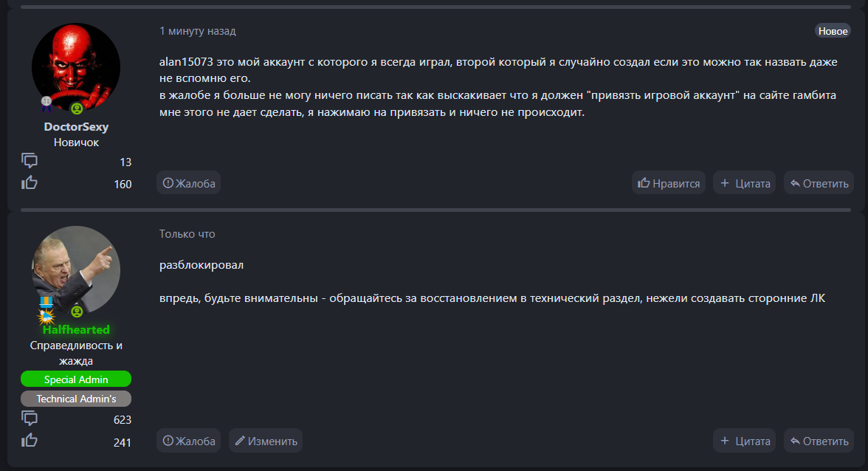Click the thumbs-up icon under DoctorSexy
This screenshot has height=471, width=868.
(x=30, y=182)
